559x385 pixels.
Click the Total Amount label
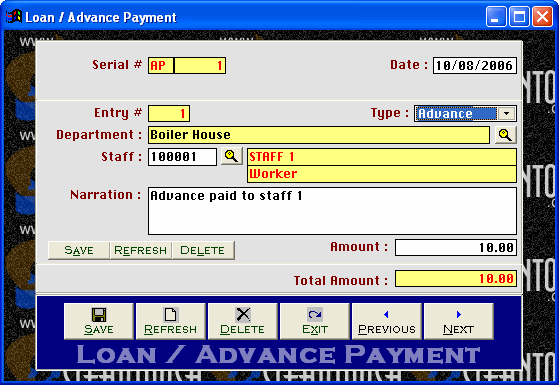(x=341, y=281)
